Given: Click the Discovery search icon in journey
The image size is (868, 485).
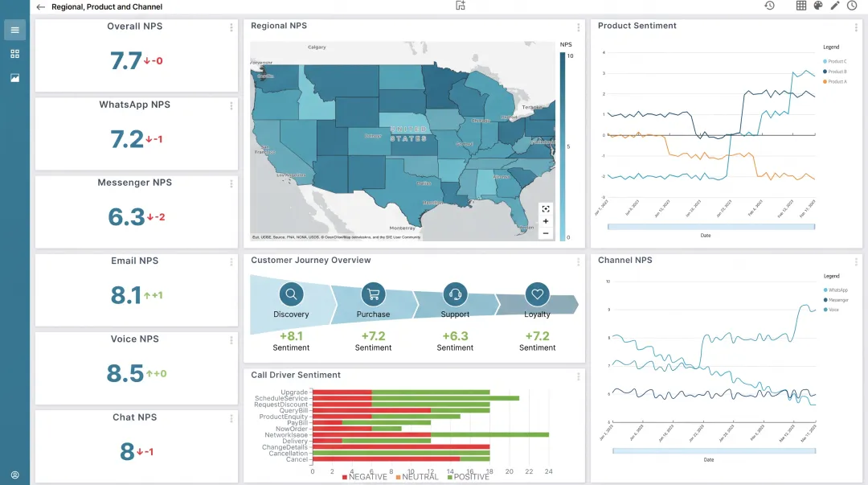Looking at the screenshot, I should [291, 294].
